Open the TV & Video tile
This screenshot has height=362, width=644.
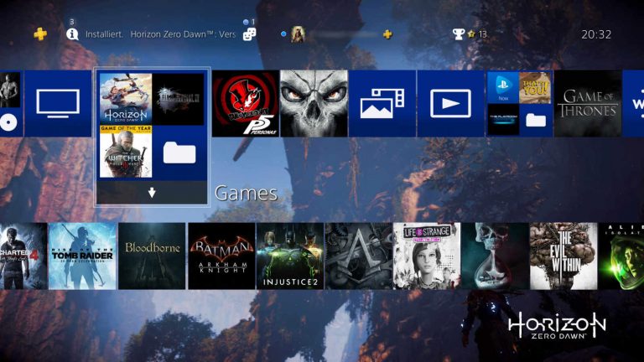(58, 103)
